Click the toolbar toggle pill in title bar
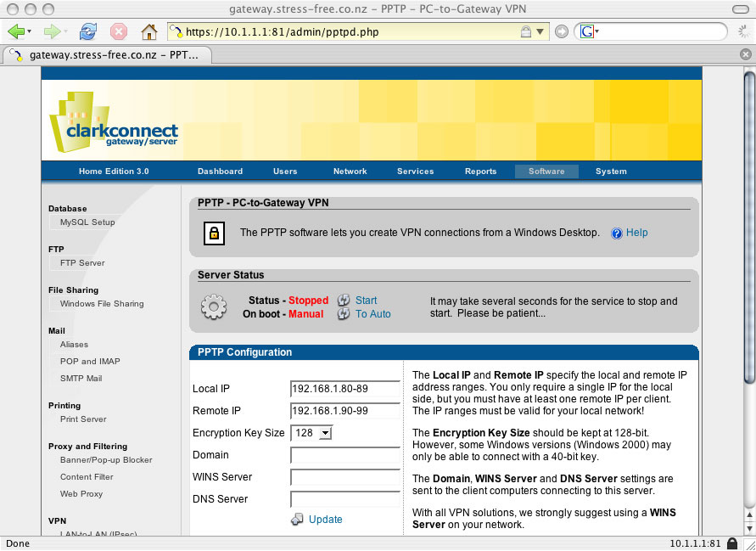Viewport: 756px width, 551px height. point(740,9)
